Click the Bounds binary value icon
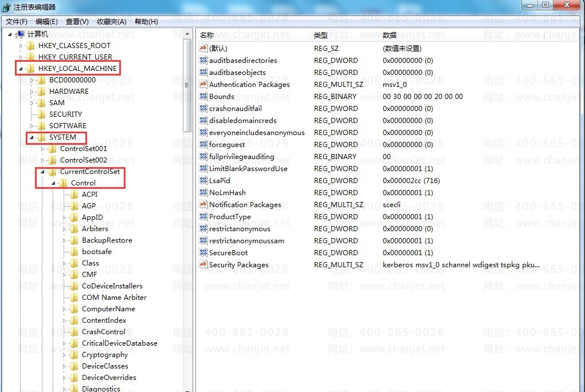The height and width of the screenshot is (392, 585). tap(203, 96)
